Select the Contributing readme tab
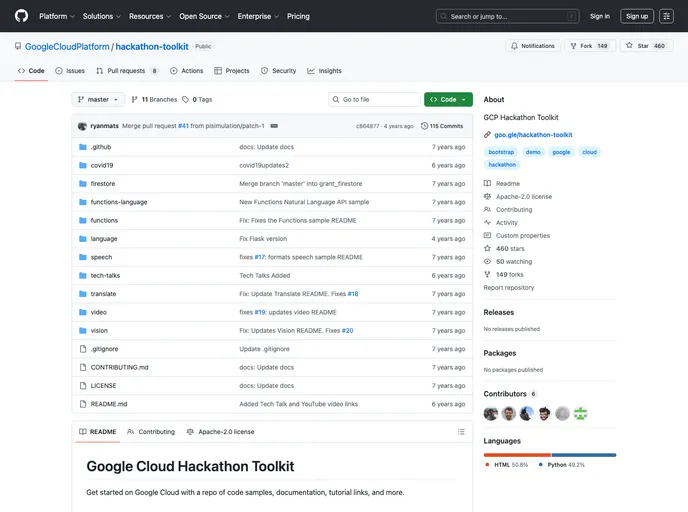This screenshot has height=512, width=688. (x=151, y=432)
